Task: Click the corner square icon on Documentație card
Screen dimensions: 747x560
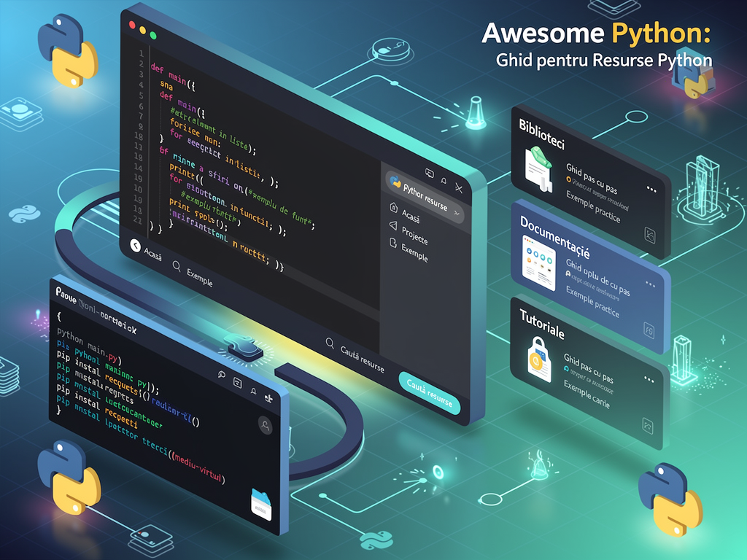Action: click(x=649, y=330)
